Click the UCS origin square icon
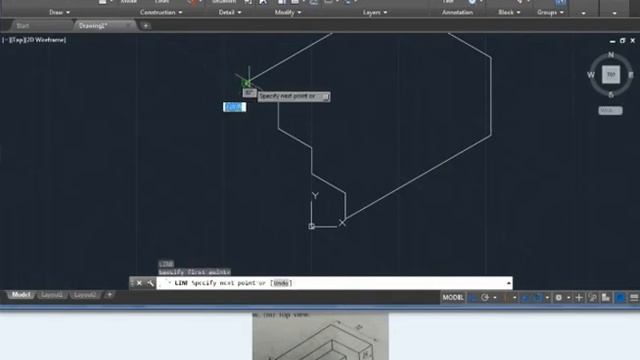640x360 pixels. 311,227
